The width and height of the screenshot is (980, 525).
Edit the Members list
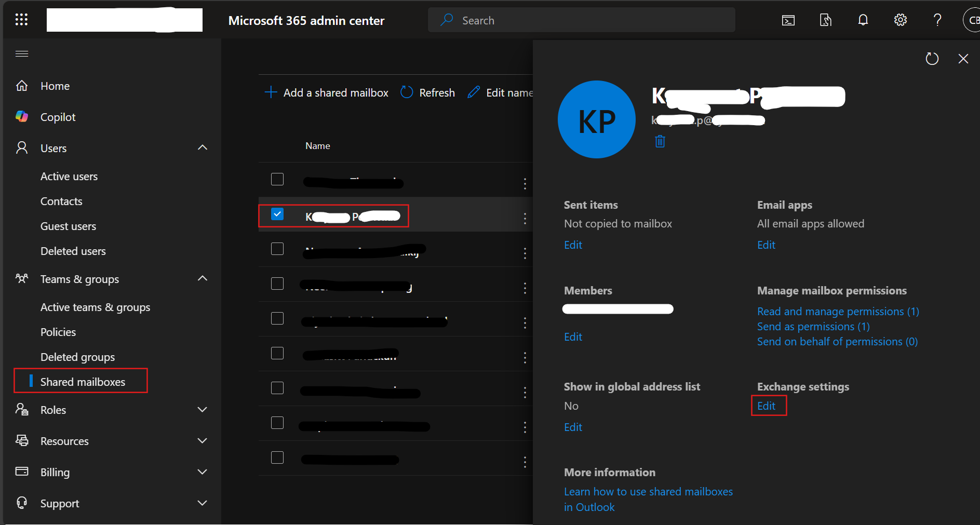573,337
